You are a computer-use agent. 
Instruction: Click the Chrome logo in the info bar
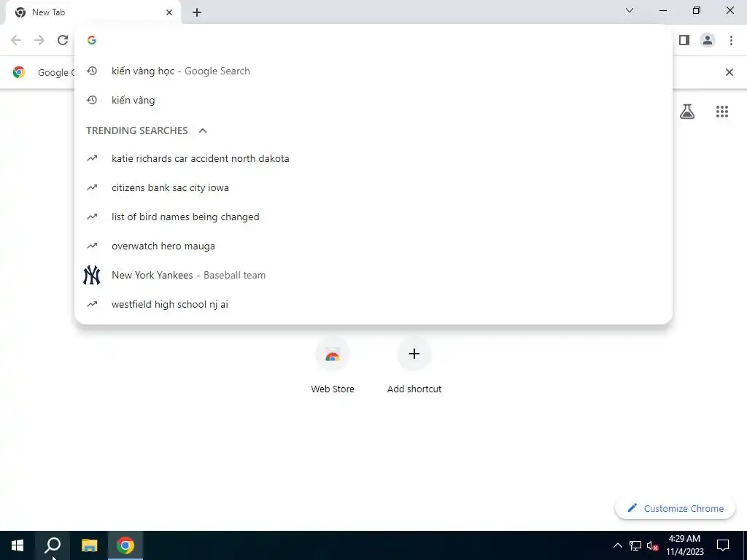click(x=19, y=72)
